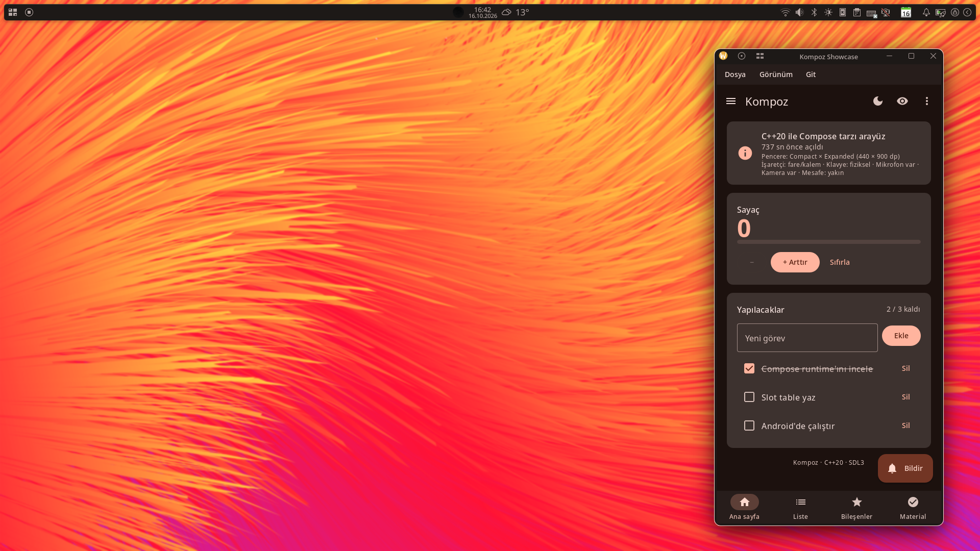This screenshot has height=551, width=980.
Task: Open the hamburger navigation menu in Kompoz
Action: (731, 101)
